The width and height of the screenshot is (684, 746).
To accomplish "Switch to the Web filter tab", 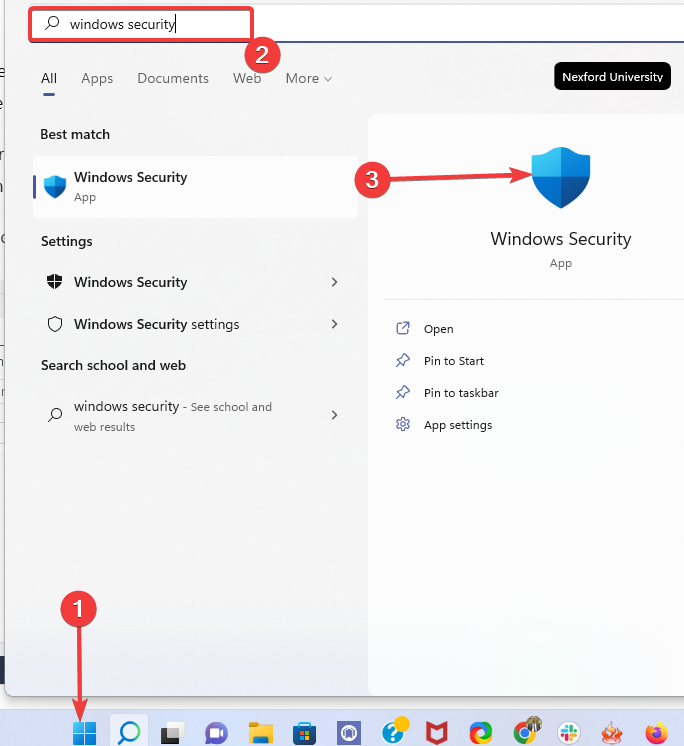I will tap(247, 78).
